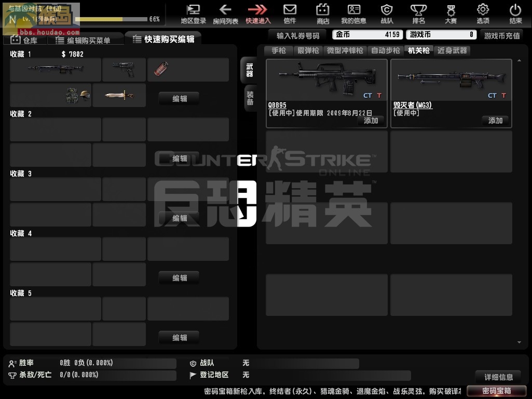This screenshot has width=532, height=399.
Task: Click the red 快速进入 quick join arrow
Action: tap(258, 14)
